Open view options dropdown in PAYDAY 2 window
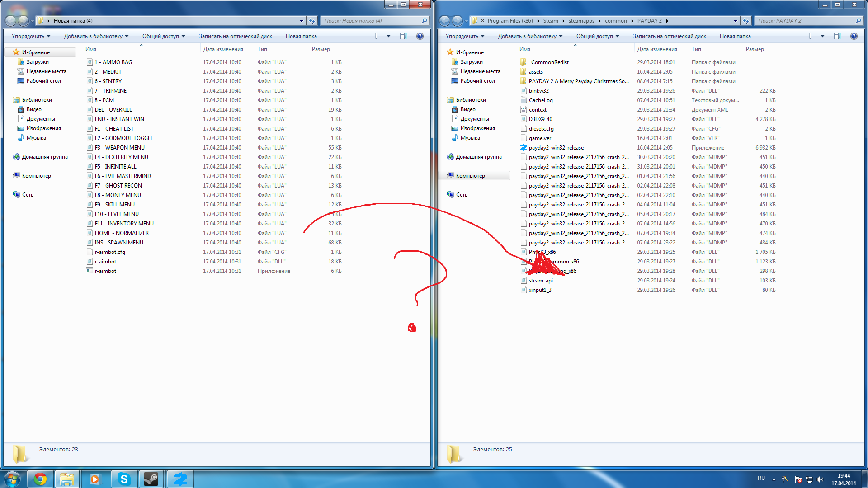 coord(823,36)
